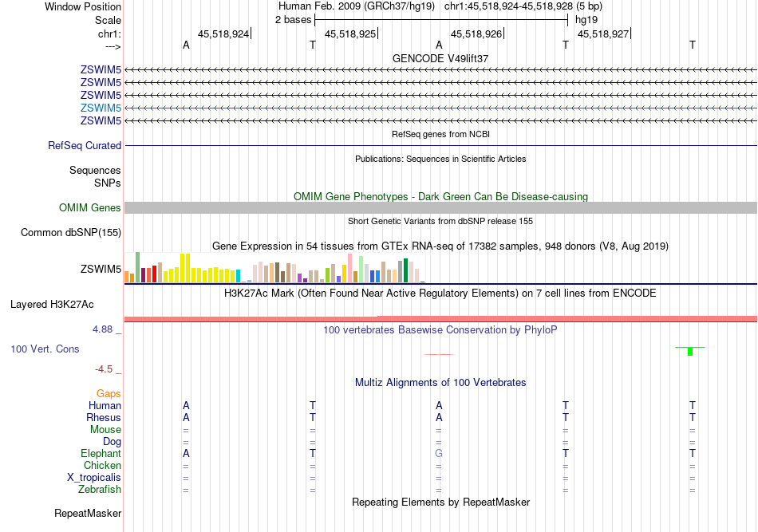Click the cyan bar in GTEx chart
This screenshot has width=758, height=532.
click(x=238, y=277)
